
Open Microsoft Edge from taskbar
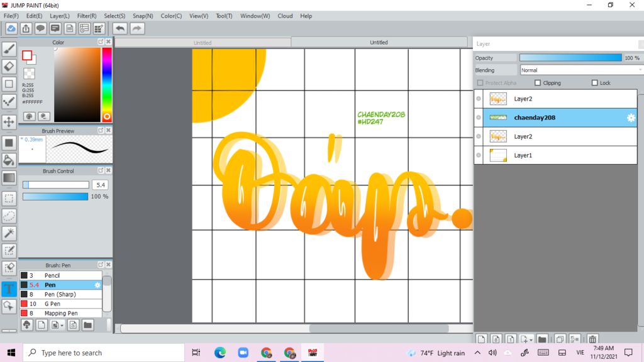coord(219,353)
